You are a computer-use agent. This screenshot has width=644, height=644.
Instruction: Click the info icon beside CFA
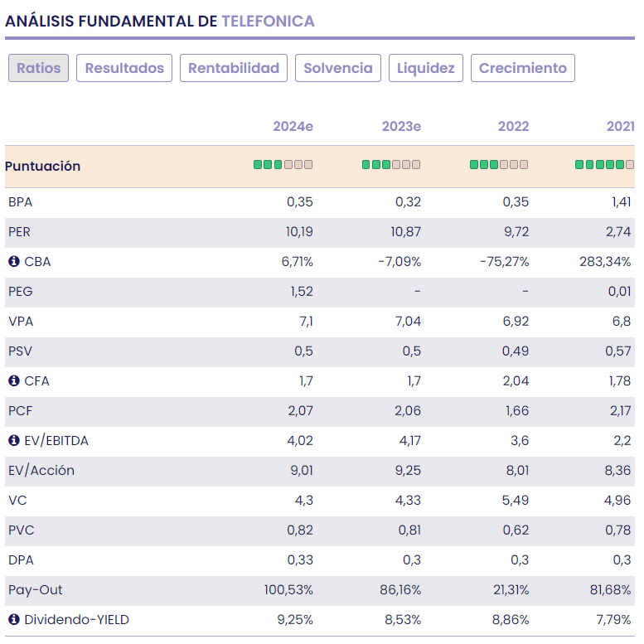click(x=14, y=381)
